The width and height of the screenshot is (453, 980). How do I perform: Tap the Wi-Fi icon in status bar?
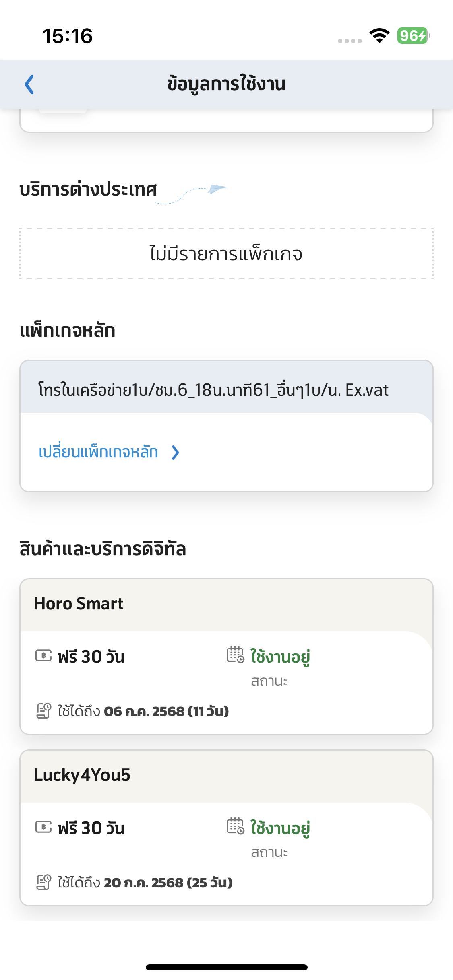(x=379, y=36)
